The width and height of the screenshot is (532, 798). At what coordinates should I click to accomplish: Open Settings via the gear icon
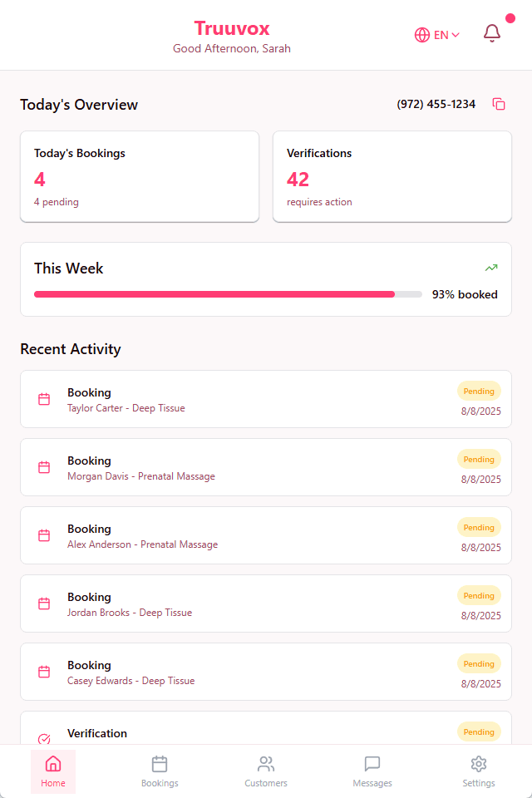click(479, 764)
